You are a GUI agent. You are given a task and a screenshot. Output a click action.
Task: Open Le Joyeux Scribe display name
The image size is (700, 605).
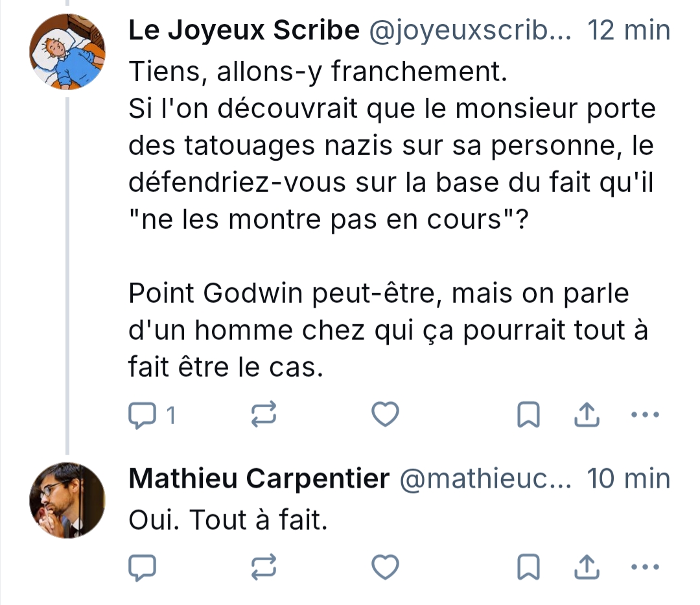pyautogui.click(x=244, y=30)
